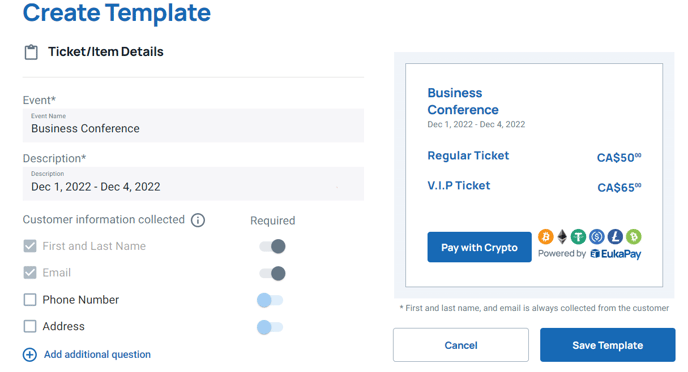The image size is (688, 372).
Task: Click the green Bitcoin Cash icon
Action: 634,237
